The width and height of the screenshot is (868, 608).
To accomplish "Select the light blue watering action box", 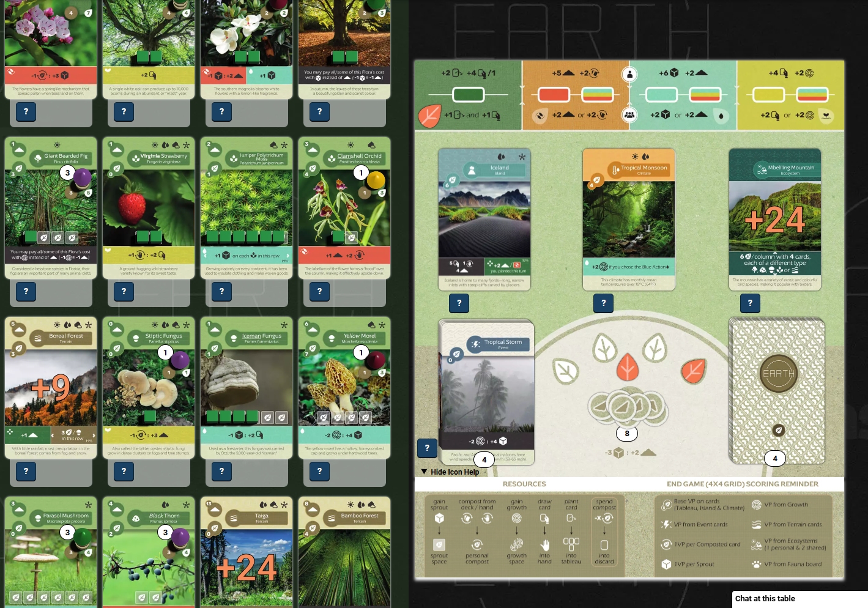I will click(x=661, y=95).
